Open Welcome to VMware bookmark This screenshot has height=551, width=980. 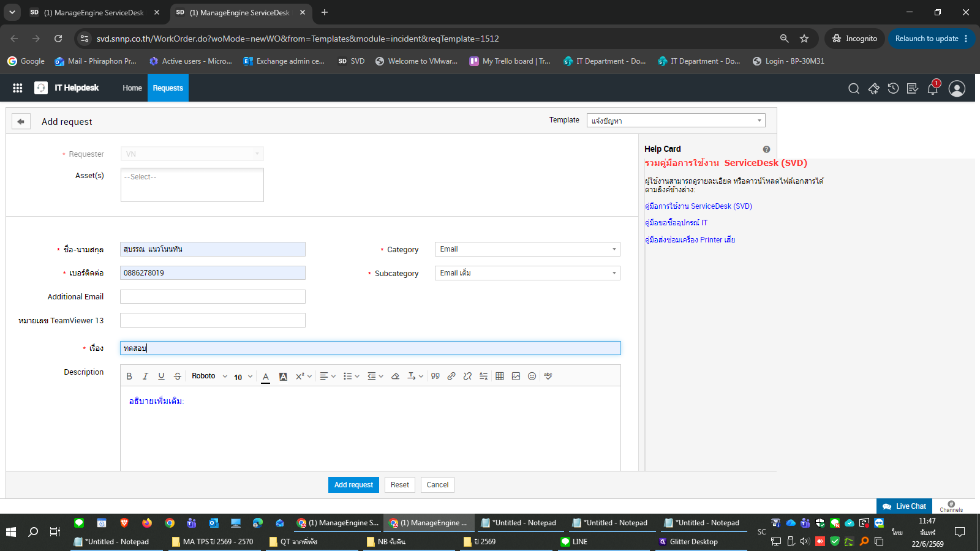tap(416, 61)
